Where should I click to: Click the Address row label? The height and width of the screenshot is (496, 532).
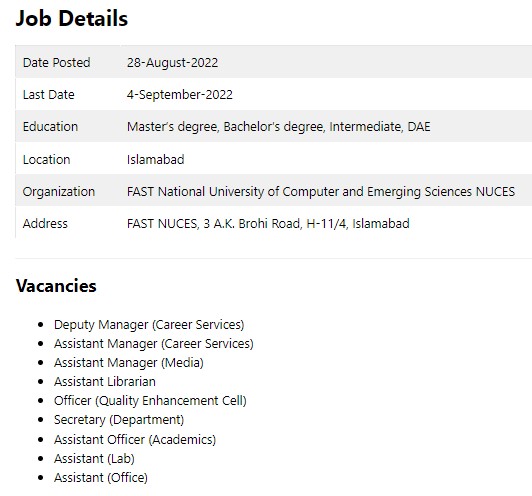(45, 224)
